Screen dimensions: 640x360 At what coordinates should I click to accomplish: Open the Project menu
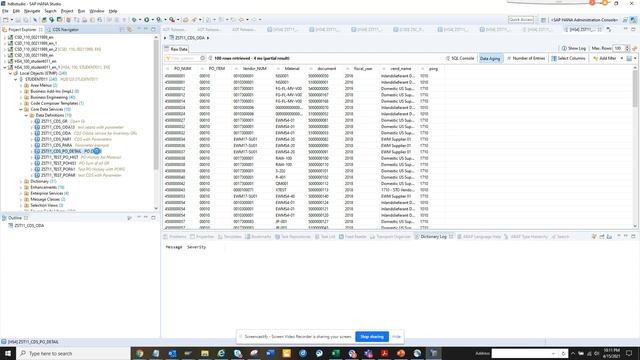click(x=67, y=11)
